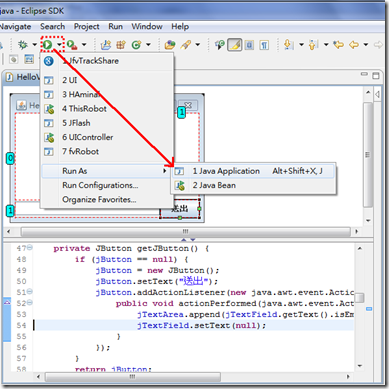Open the Project menu
This screenshot has width=389, height=389.
click(87, 26)
